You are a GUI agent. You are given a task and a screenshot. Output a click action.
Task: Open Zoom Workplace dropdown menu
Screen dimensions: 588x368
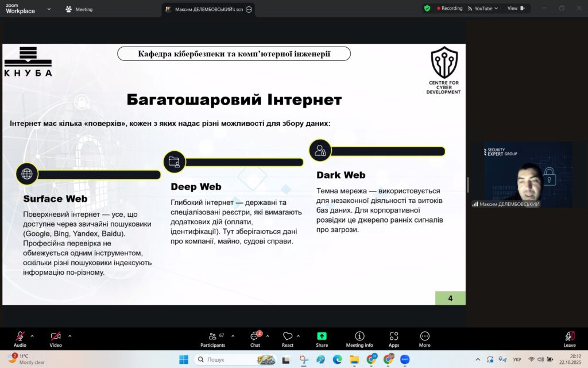[x=48, y=9]
